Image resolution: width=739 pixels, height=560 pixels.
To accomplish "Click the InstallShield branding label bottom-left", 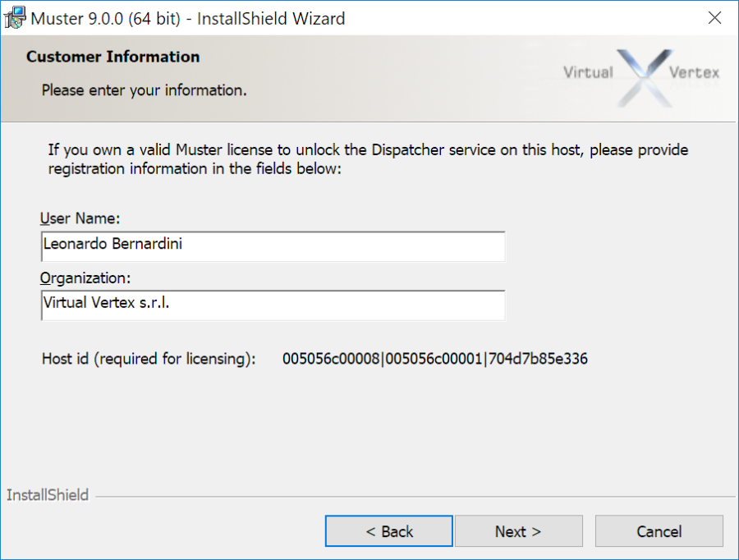I will (x=47, y=495).
